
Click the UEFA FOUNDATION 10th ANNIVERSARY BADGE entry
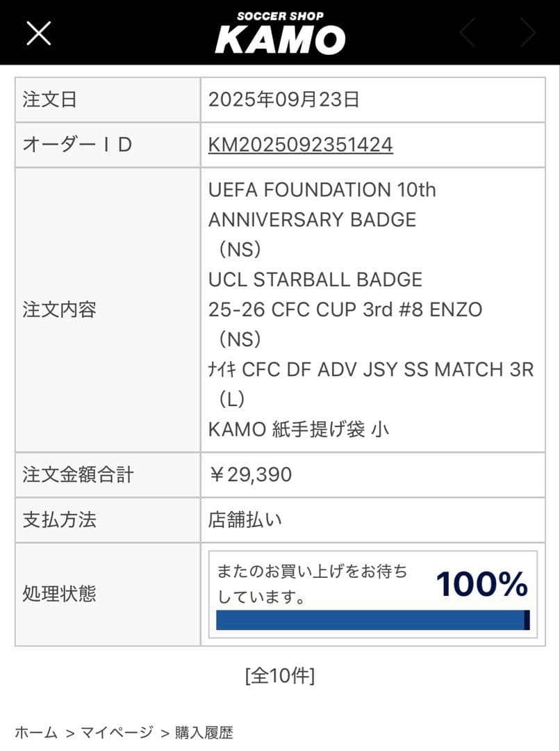(322, 204)
